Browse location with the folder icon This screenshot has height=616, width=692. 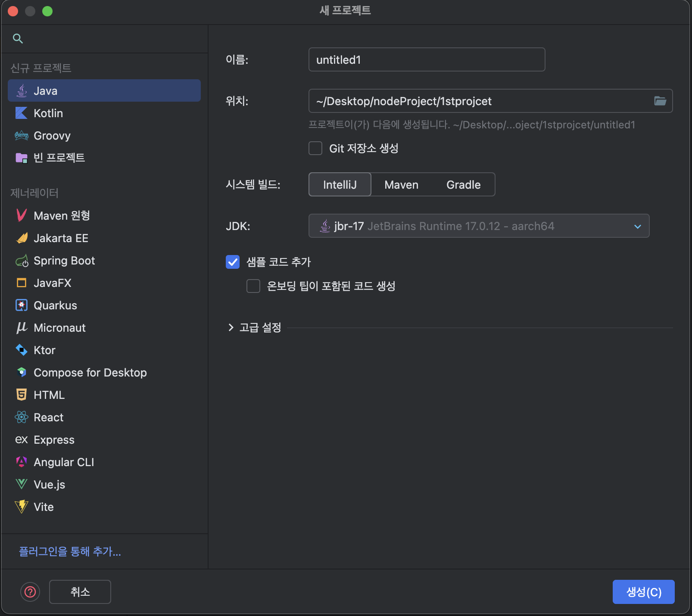660,101
